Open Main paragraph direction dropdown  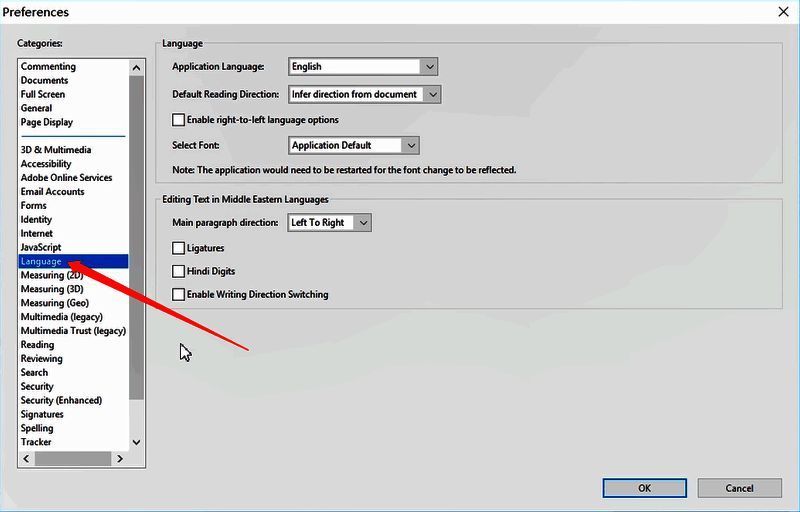[329, 223]
